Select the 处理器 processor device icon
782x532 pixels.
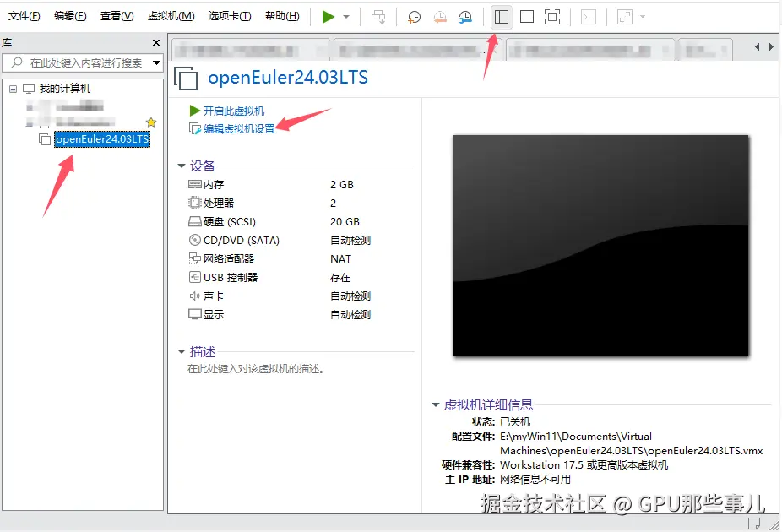(195, 203)
